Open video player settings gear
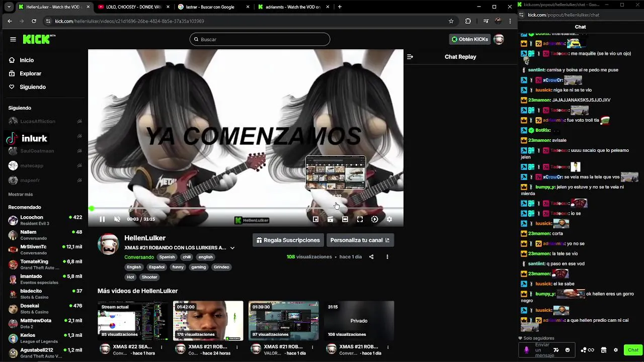Screen dimensions: 644x362 [389, 219]
